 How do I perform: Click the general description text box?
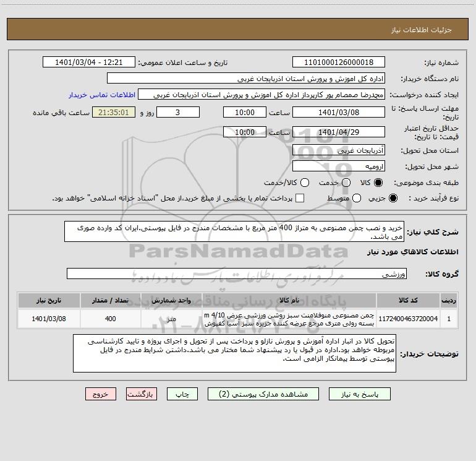(x=234, y=231)
